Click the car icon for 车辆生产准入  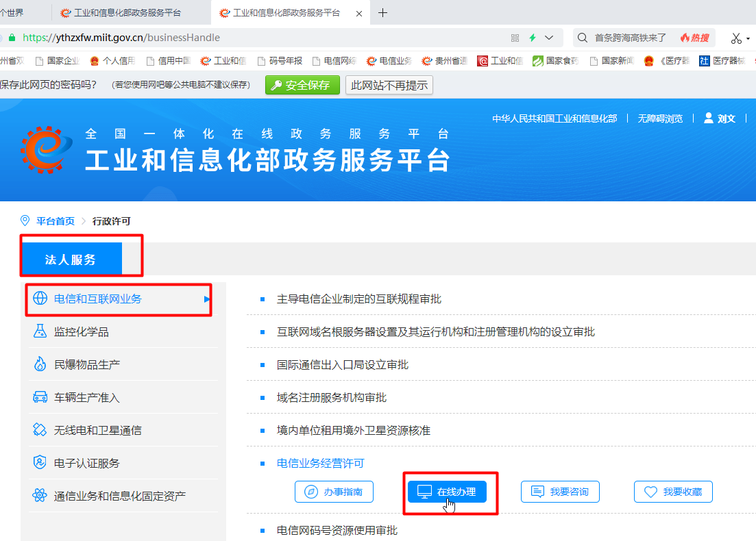[x=40, y=397]
